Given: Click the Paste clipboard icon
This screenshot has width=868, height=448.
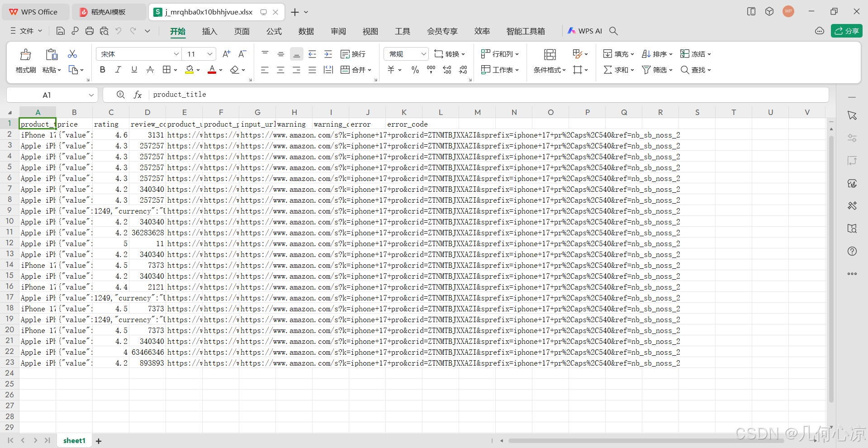Looking at the screenshot, I should click(52, 55).
